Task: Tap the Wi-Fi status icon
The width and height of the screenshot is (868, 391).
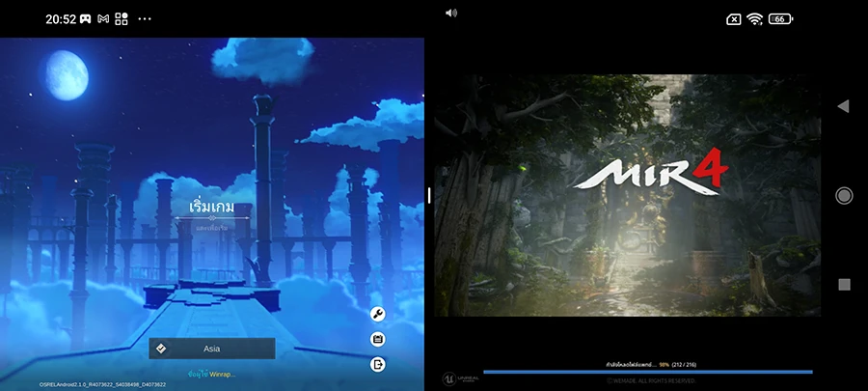Action: pyautogui.click(x=754, y=19)
